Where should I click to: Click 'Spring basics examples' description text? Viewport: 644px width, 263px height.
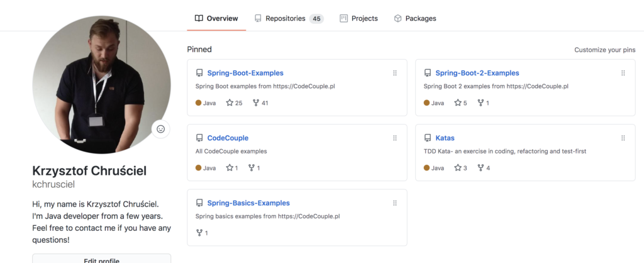[x=267, y=216]
